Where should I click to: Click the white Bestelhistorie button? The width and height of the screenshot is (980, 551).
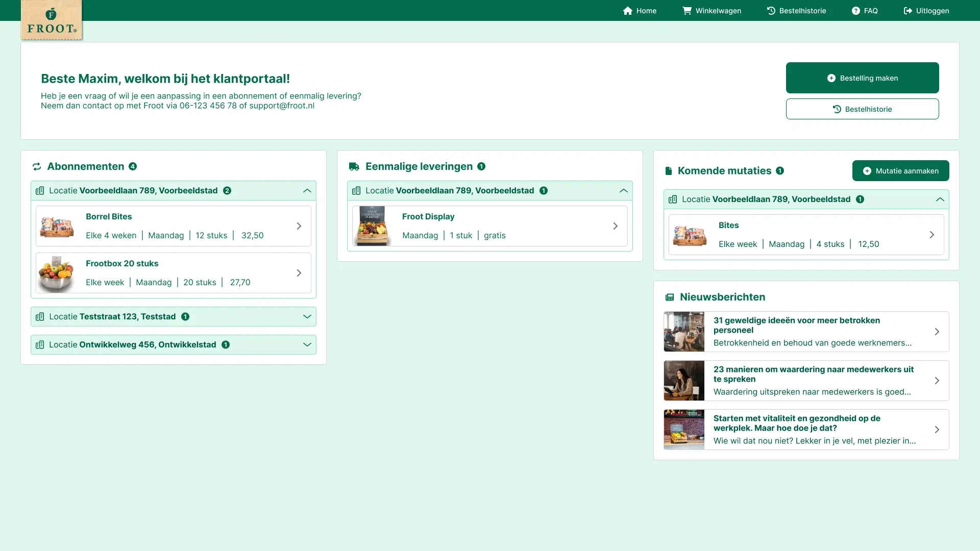(x=863, y=109)
